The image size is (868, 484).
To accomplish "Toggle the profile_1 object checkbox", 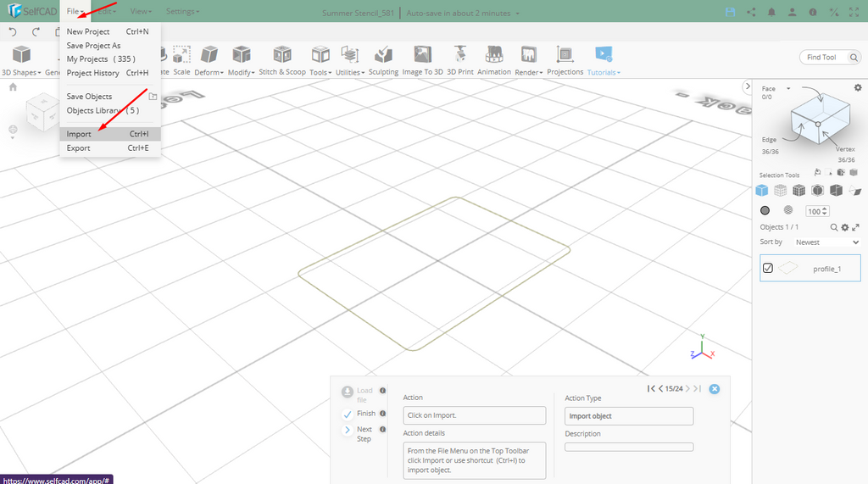I will click(x=768, y=268).
